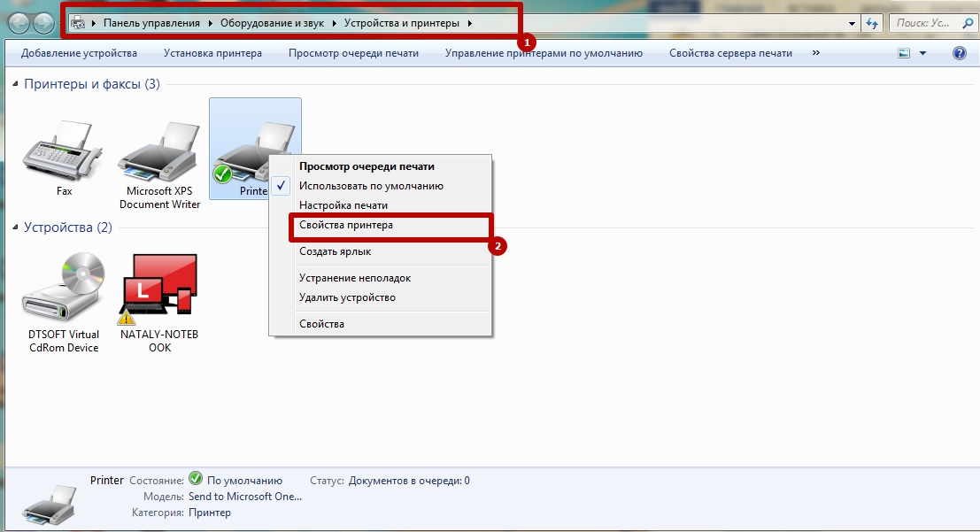The image size is (980, 532).
Task: Collapse the "Принтеры и факсы" group
Action: click(x=16, y=84)
